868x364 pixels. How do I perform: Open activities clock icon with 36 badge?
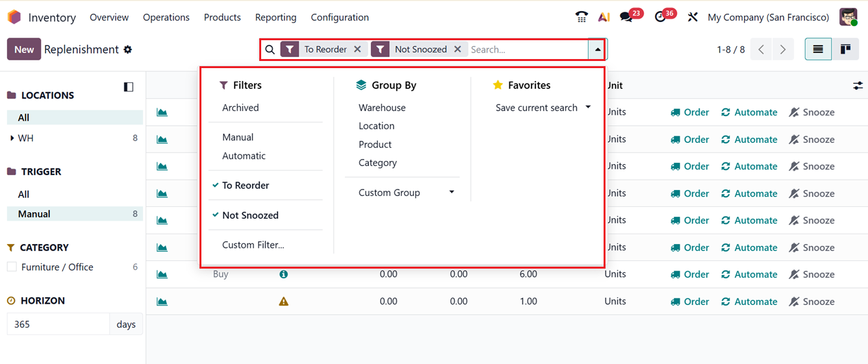point(661,18)
